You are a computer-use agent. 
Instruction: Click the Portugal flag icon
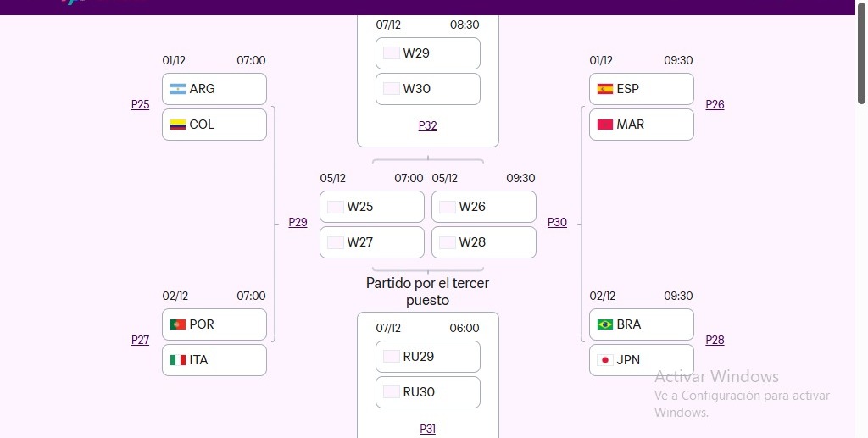tap(178, 324)
